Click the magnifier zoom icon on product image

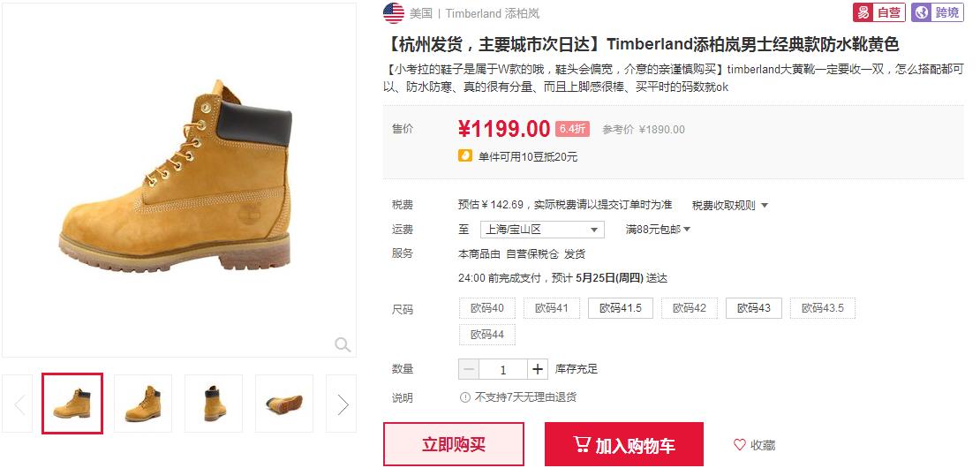tap(343, 344)
